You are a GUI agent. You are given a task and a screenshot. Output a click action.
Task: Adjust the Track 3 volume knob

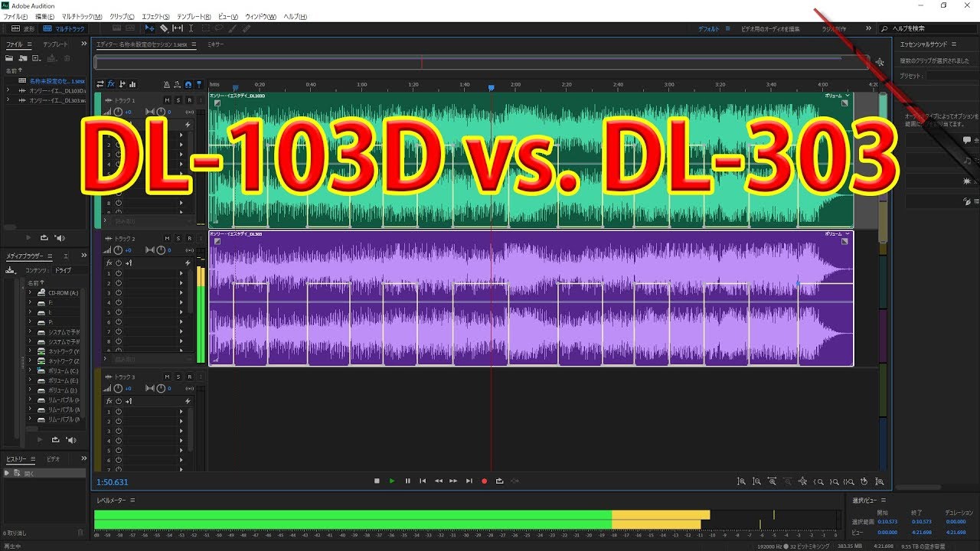[x=118, y=389]
